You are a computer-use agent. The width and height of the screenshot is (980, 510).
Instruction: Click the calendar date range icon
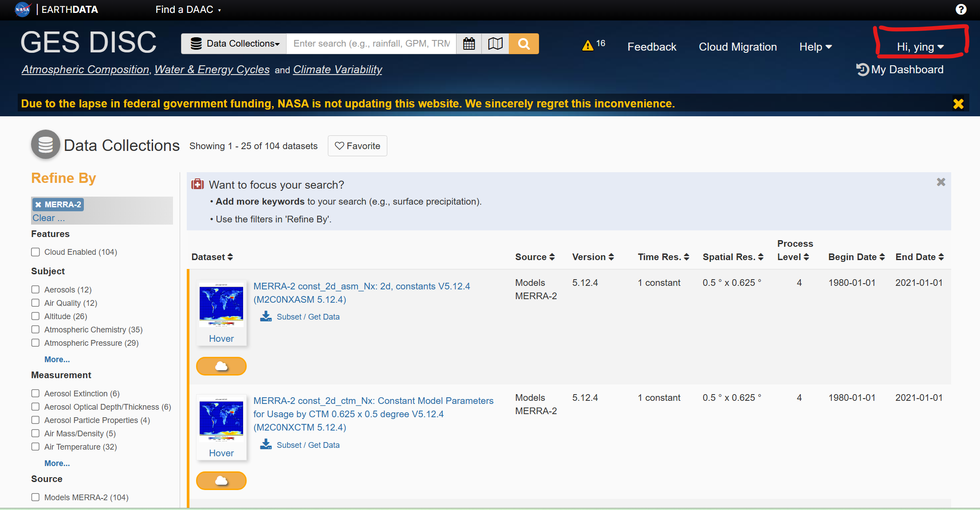point(469,43)
